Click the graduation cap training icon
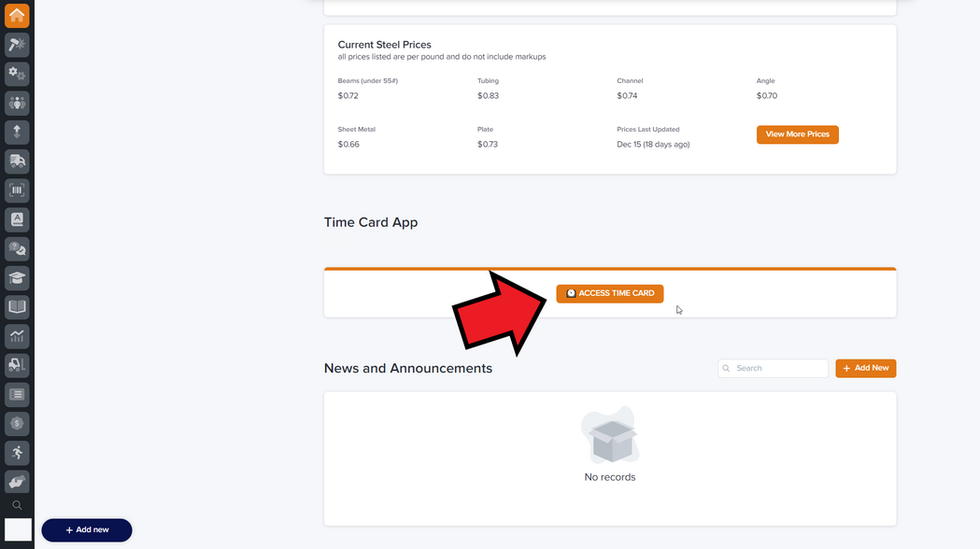The image size is (980, 549). pyautogui.click(x=17, y=278)
